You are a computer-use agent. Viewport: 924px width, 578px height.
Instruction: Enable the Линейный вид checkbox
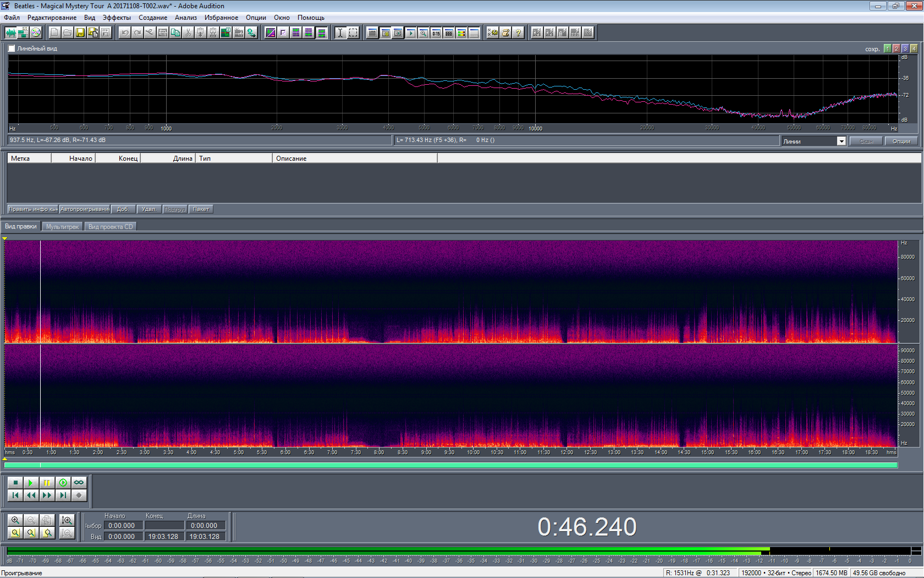(12, 48)
